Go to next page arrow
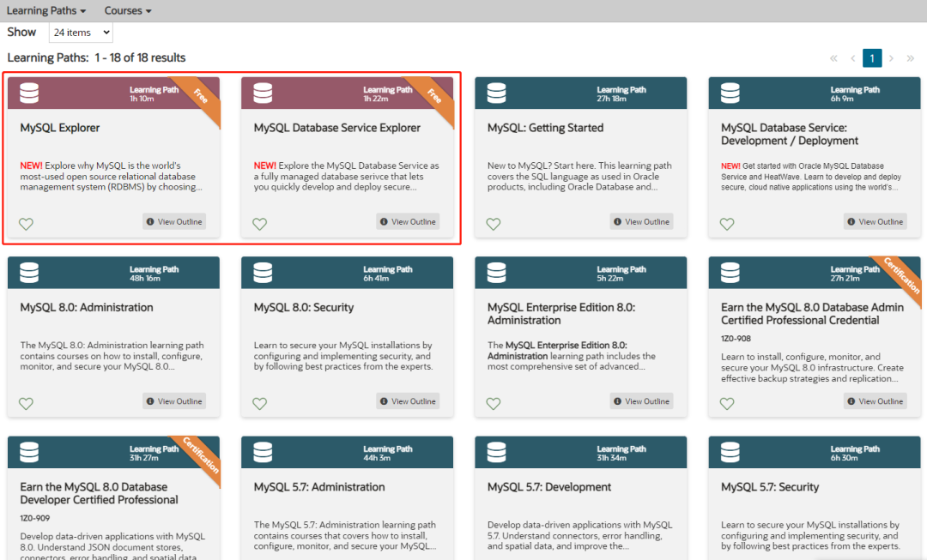927x560 pixels. click(891, 58)
